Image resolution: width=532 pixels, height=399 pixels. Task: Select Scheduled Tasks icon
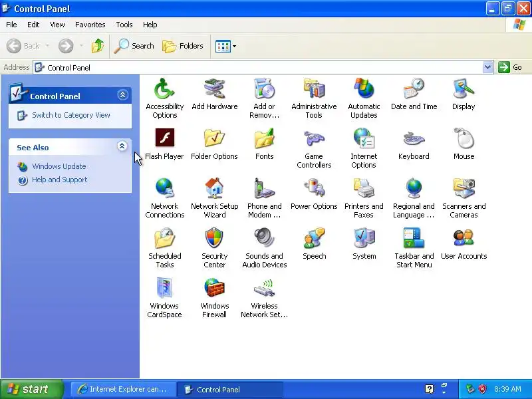164,248
